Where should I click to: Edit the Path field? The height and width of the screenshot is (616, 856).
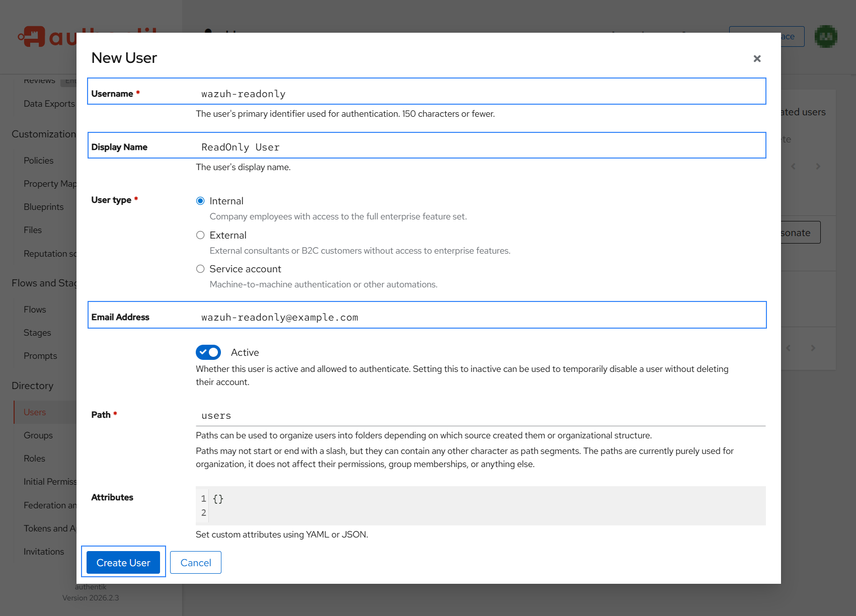481,415
